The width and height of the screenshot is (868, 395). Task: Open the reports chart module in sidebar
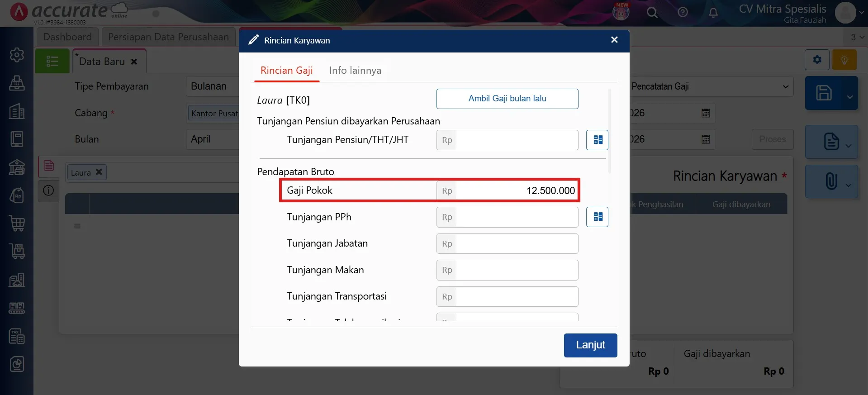click(x=17, y=364)
